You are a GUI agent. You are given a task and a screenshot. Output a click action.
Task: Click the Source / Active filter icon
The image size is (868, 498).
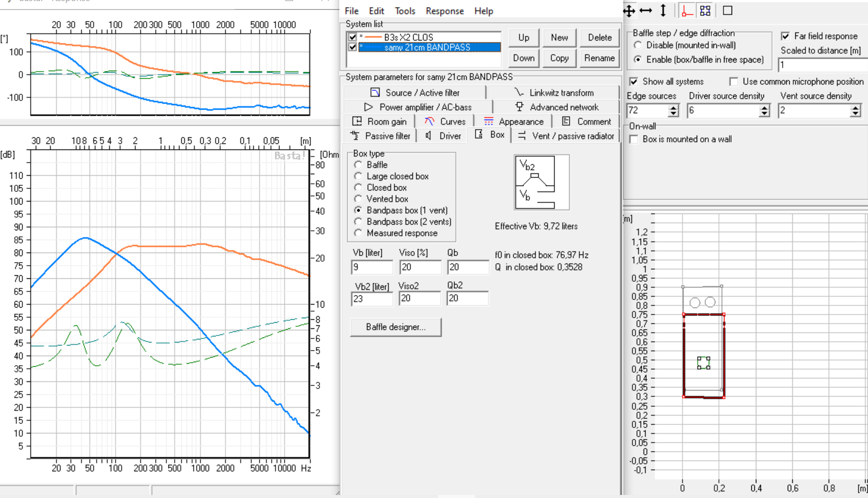pos(375,92)
